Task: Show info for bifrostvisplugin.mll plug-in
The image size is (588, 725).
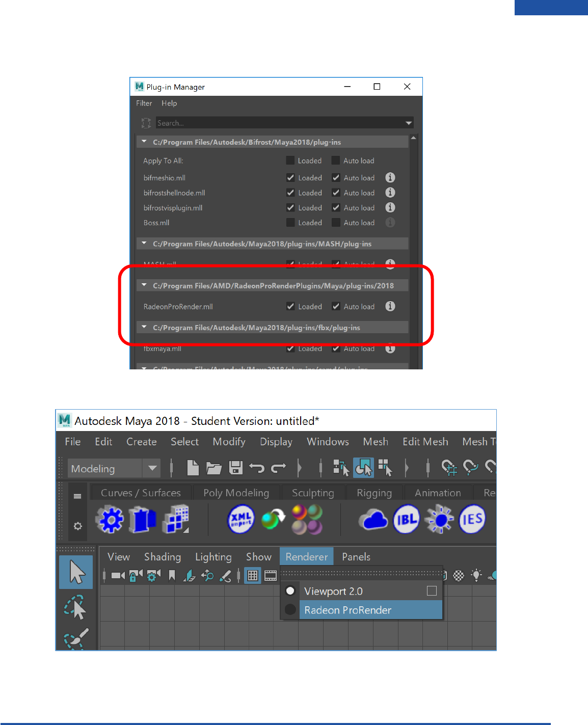Action: tap(390, 207)
